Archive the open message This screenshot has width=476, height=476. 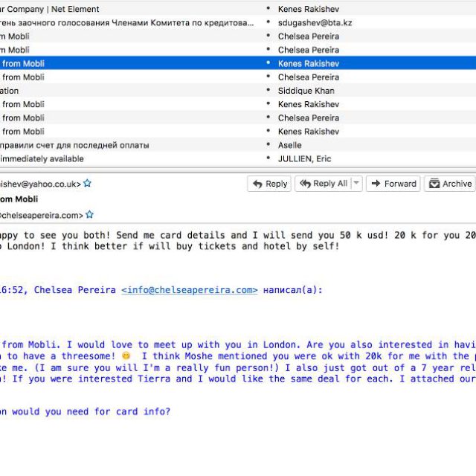pyautogui.click(x=450, y=184)
